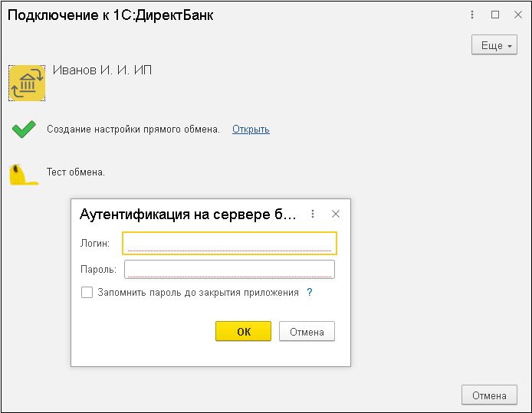Open the main window's three-dot options menu
The image size is (532, 413).
click(472, 15)
